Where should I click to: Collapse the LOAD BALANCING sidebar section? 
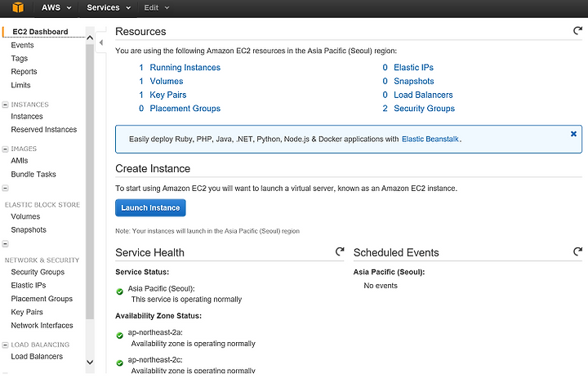click(5, 345)
